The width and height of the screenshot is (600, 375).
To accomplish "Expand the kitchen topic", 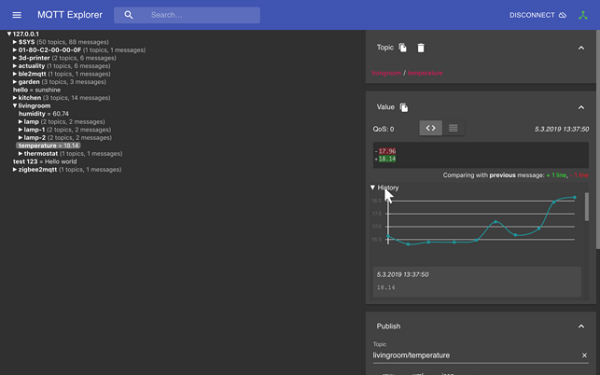I will (x=15, y=98).
